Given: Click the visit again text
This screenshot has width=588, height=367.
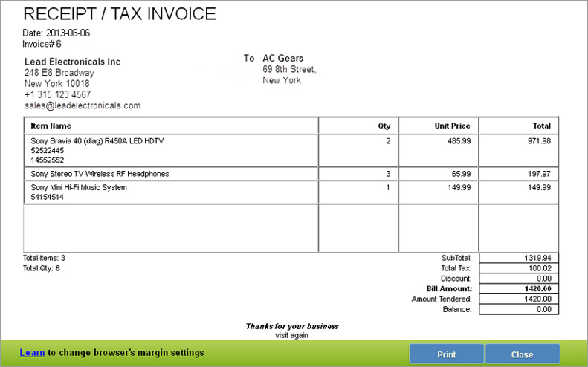Looking at the screenshot, I should (291, 335).
